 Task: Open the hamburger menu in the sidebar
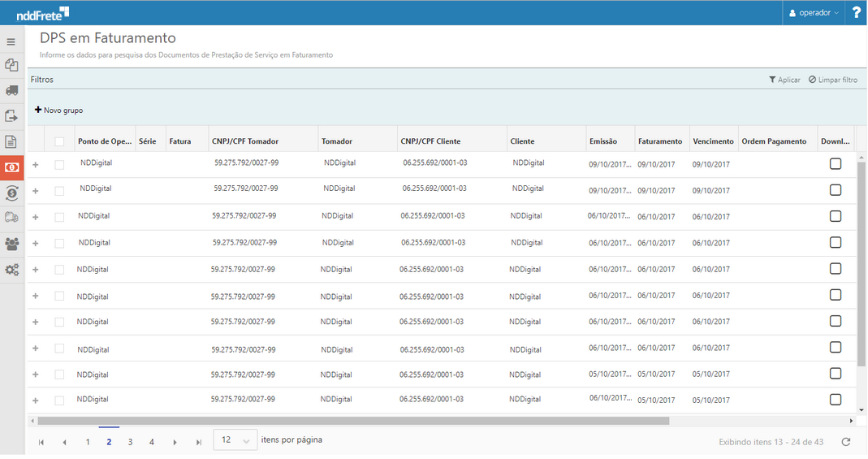[11, 41]
